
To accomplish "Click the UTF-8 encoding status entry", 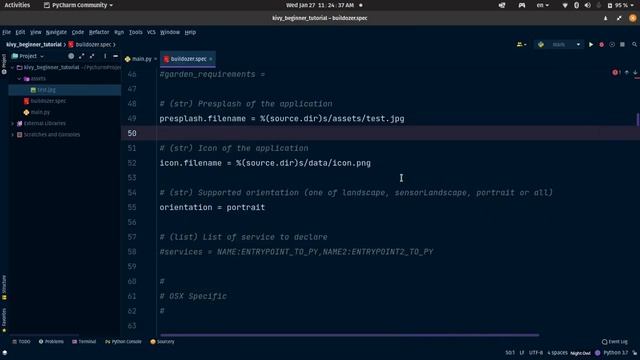I will [536, 353].
